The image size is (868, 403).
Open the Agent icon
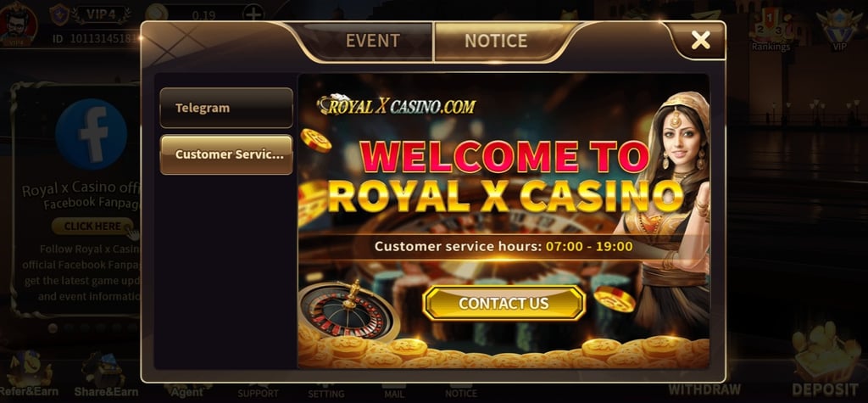pyautogui.click(x=186, y=389)
